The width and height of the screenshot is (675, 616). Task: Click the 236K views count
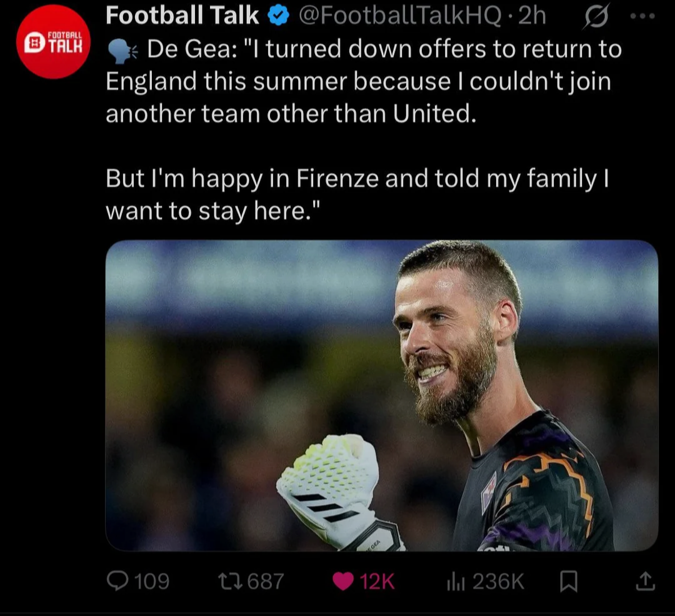coord(498,581)
